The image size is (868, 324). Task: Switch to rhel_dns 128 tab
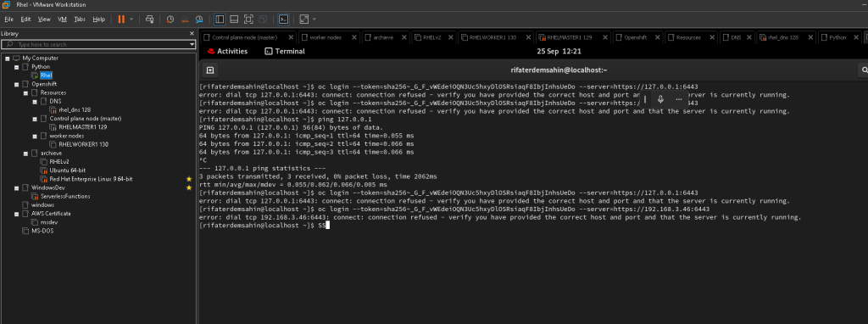pyautogui.click(x=782, y=37)
